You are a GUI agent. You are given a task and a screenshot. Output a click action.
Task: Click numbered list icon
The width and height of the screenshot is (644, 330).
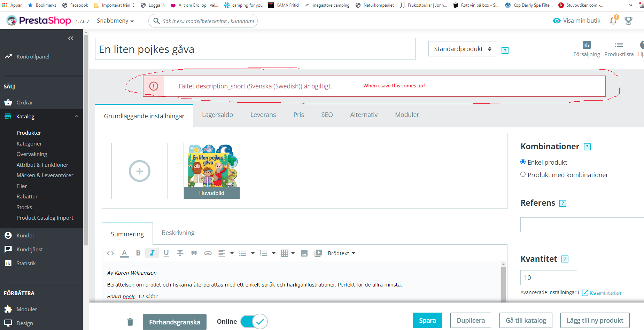click(264, 253)
